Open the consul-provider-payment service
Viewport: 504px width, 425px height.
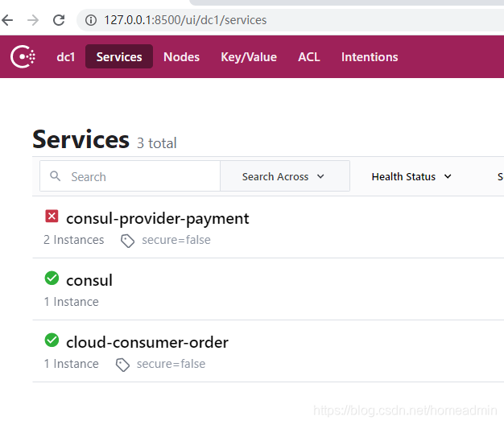pyautogui.click(x=158, y=219)
